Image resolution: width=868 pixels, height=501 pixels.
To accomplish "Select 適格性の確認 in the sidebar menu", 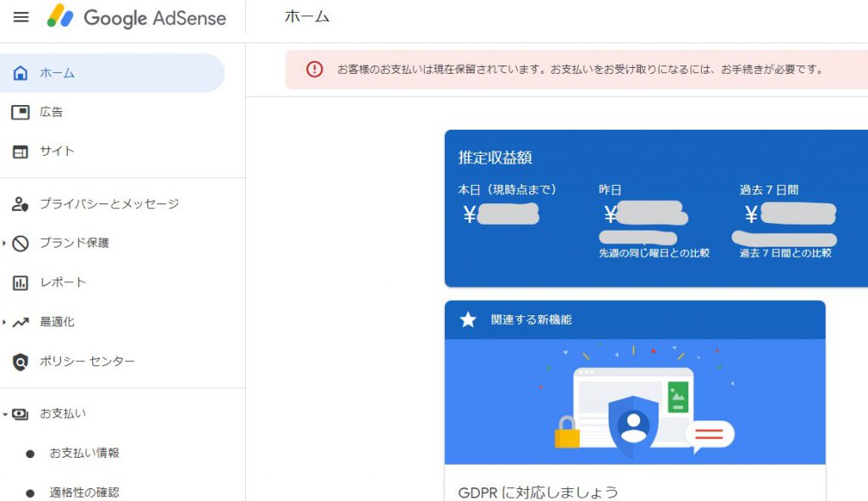I will (83, 490).
